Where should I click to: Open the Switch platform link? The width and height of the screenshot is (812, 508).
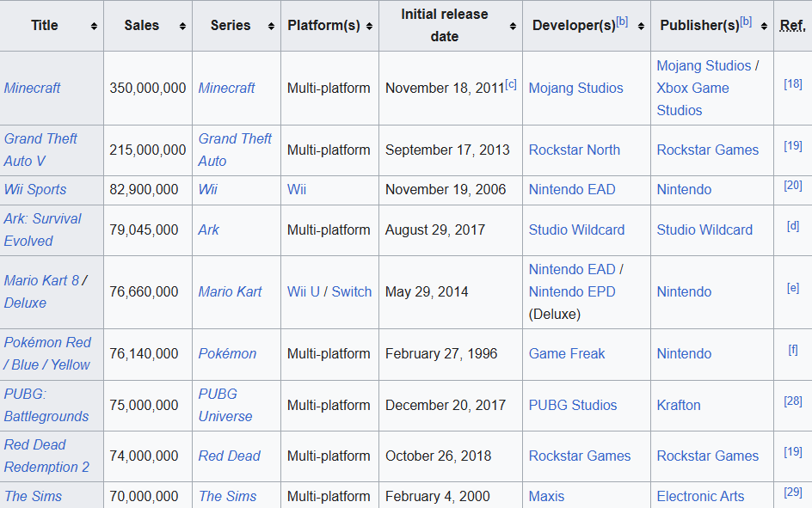pyautogui.click(x=352, y=291)
